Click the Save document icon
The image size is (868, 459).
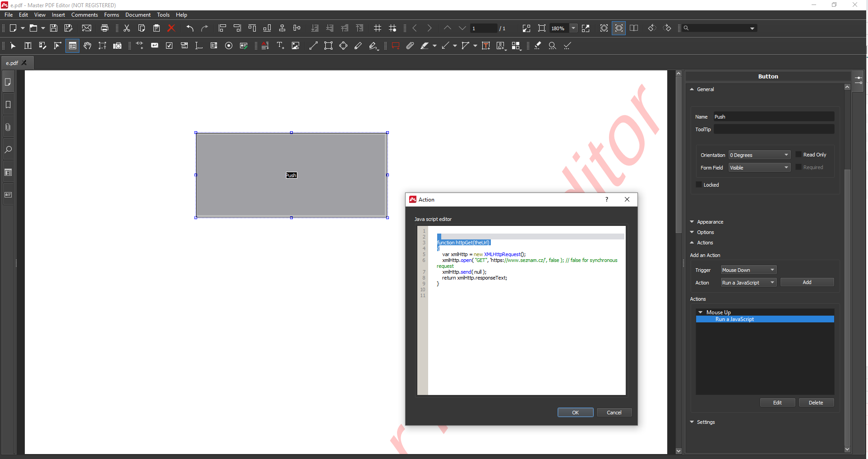click(54, 28)
